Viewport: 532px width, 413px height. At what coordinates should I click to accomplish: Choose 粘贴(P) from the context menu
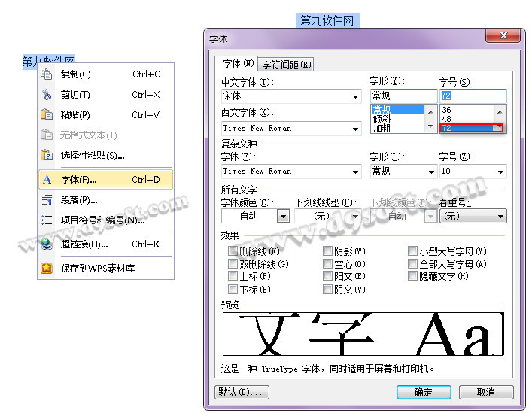pyautogui.click(x=105, y=114)
